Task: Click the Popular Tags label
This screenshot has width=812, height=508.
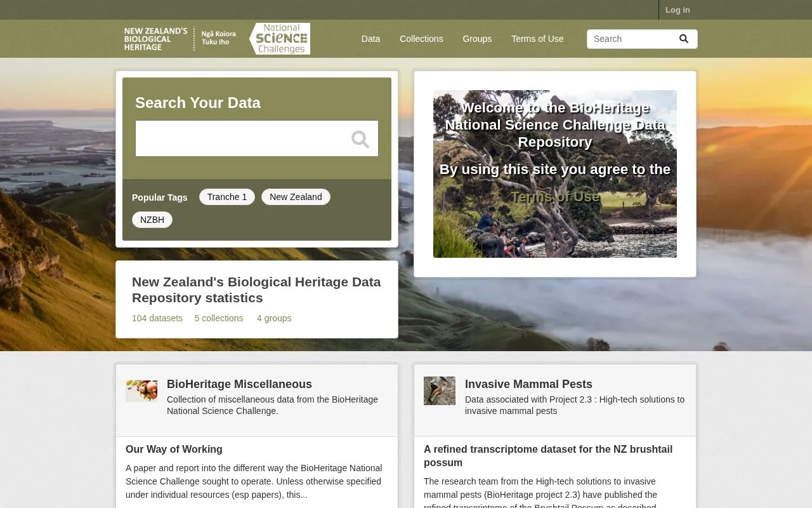Action: coord(160,197)
